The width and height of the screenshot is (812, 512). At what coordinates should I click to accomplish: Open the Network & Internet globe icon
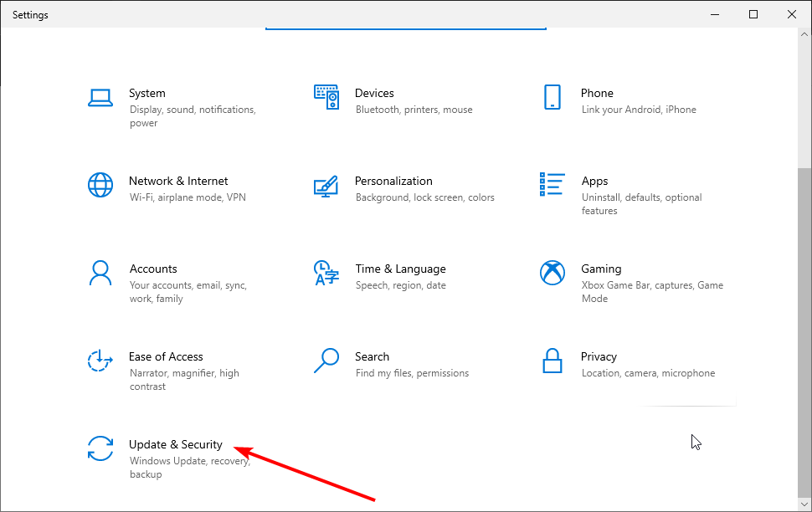pos(100,186)
